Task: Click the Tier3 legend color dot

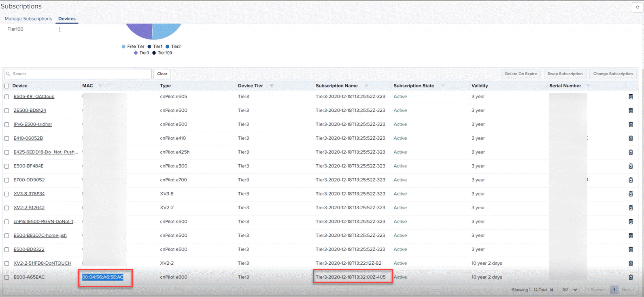Action: point(136,53)
